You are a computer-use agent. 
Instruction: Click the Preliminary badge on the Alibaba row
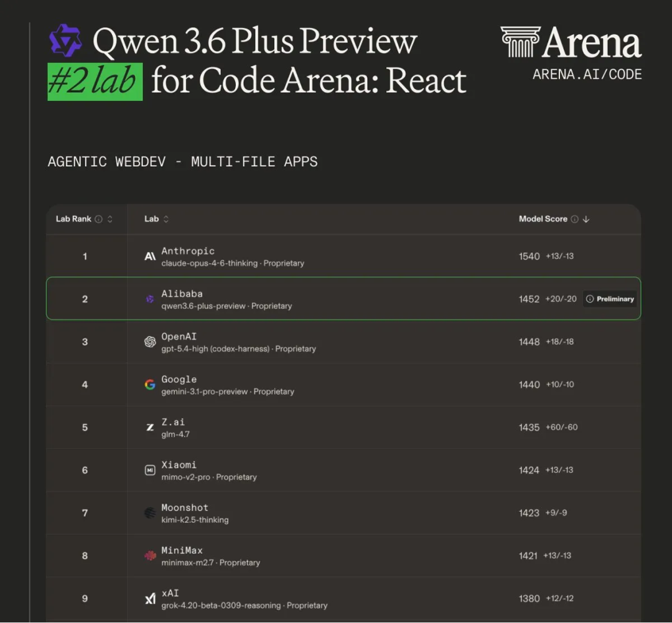click(x=610, y=299)
